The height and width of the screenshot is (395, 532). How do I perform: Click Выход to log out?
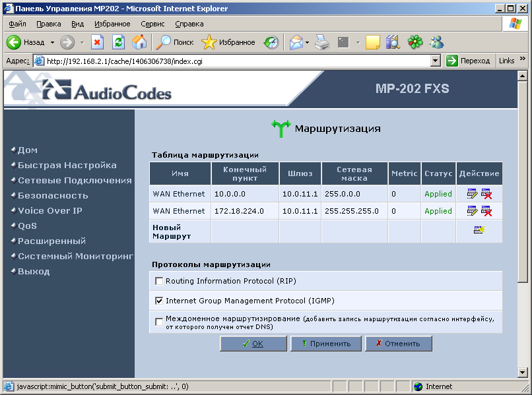tap(34, 271)
